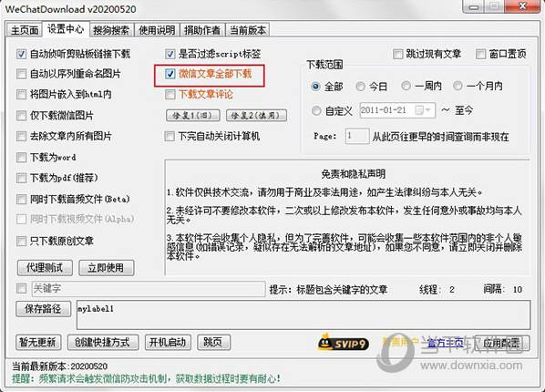Viewport: 545px width, 392px height.
Task: Uncheck 自动侦听剪贴板链接下载
Action: click(x=21, y=54)
